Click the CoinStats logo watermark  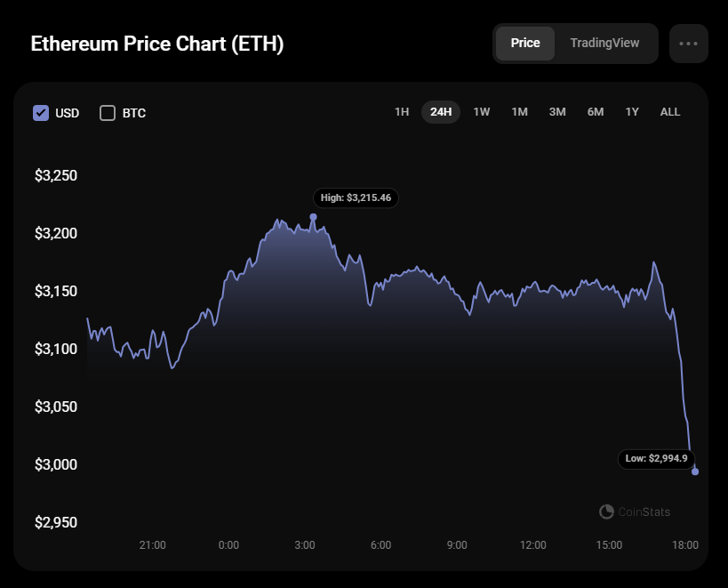click(x=635, y=511)
